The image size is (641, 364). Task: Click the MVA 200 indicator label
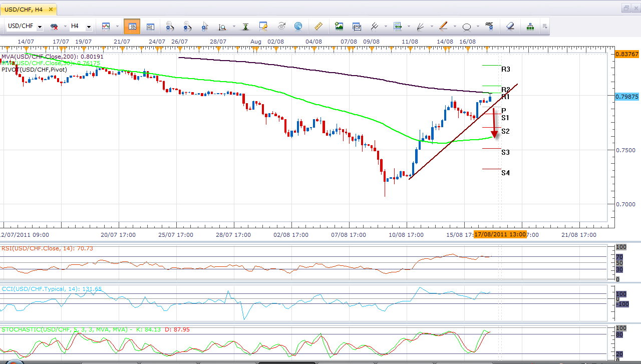(53, 57)
